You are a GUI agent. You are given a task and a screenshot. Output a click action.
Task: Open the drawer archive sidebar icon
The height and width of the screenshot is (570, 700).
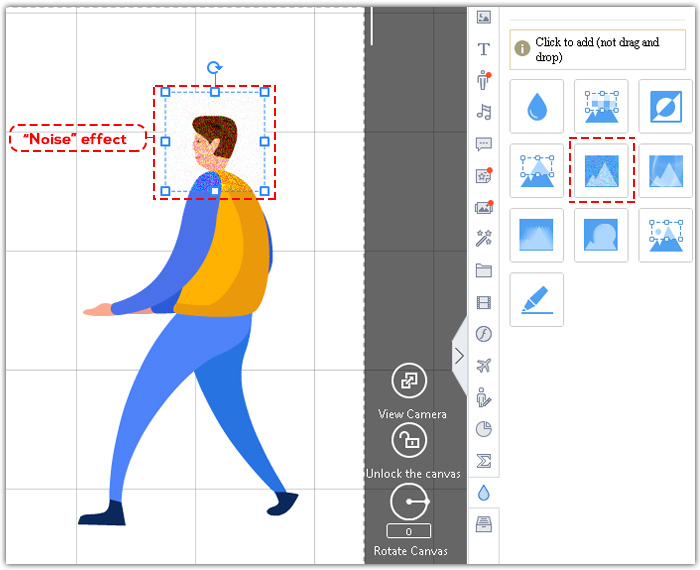[x=483, y=524]
